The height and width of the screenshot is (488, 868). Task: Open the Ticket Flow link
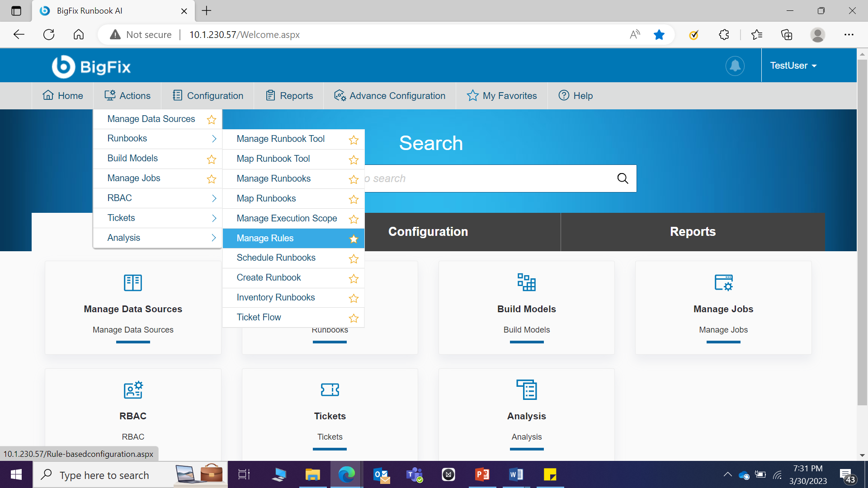pos(259,317)
